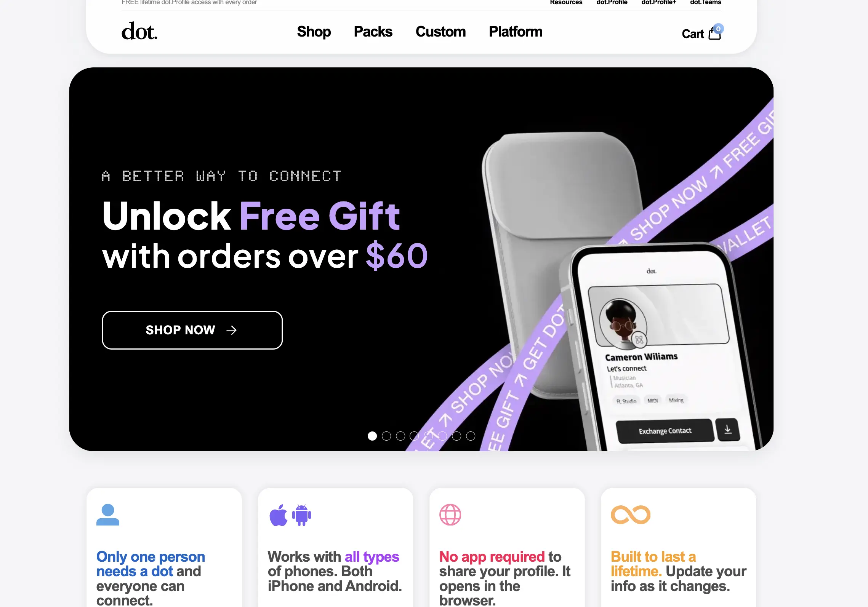868x607 pixels.
Task: Open the Custom menu
Action: tap(440, 32)
